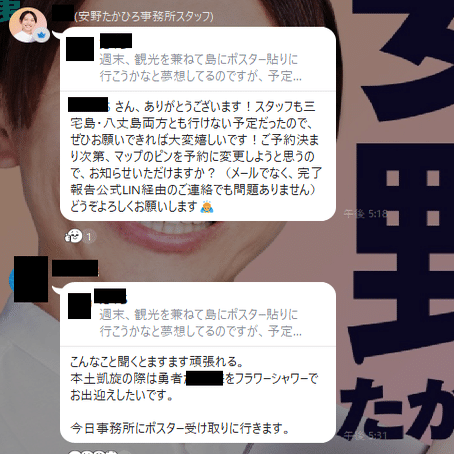Jump to quoted message in second reply
Viewport: 454px width, 454px height.
coord(198,315)
